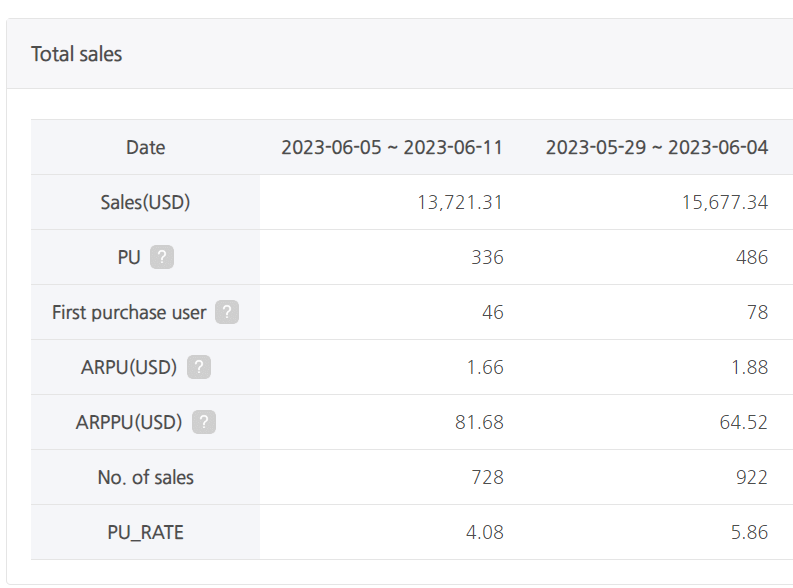
Task: Select column header 2023-05-29 ~ 2023-06-04
Action: click(x=657, y=148)
